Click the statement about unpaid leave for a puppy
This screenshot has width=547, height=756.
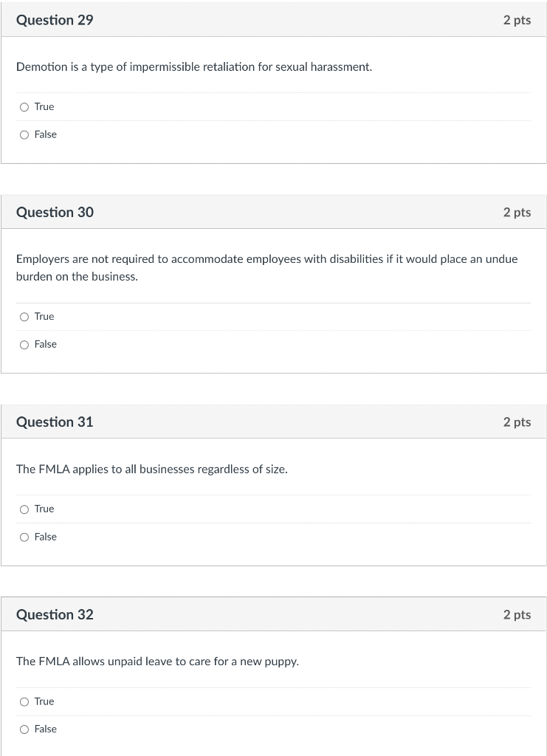click(x=157, y=661)
